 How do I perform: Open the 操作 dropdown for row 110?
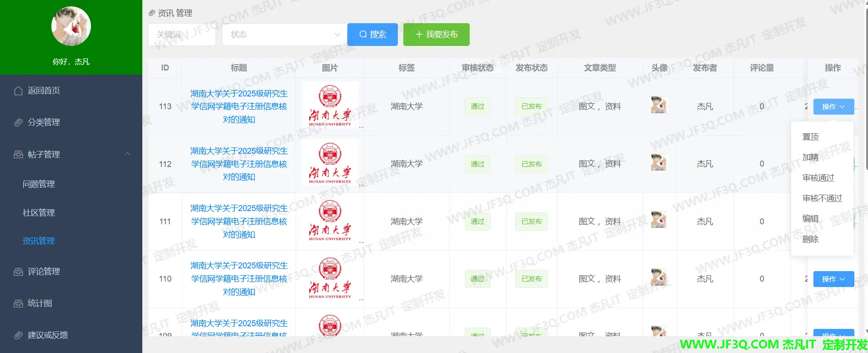point(833,279)
